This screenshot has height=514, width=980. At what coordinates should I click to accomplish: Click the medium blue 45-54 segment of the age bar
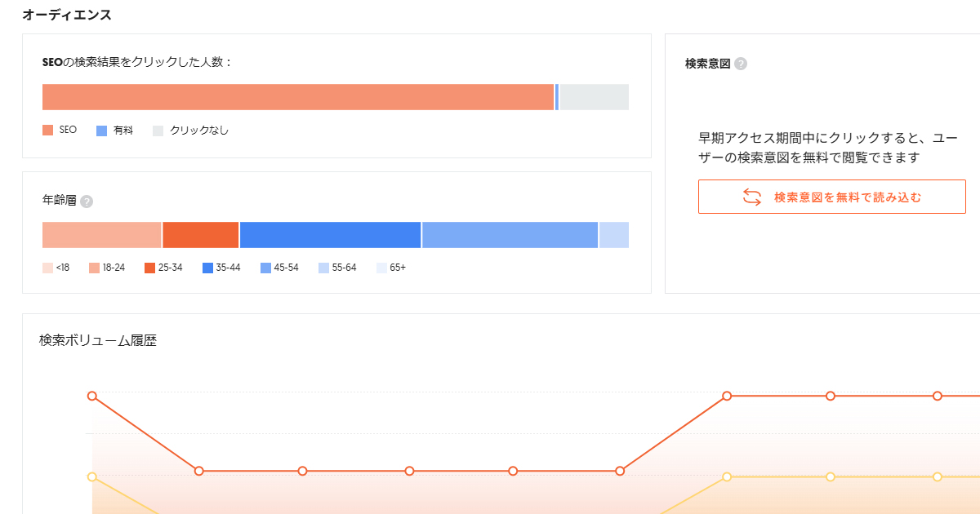point(510,235)
